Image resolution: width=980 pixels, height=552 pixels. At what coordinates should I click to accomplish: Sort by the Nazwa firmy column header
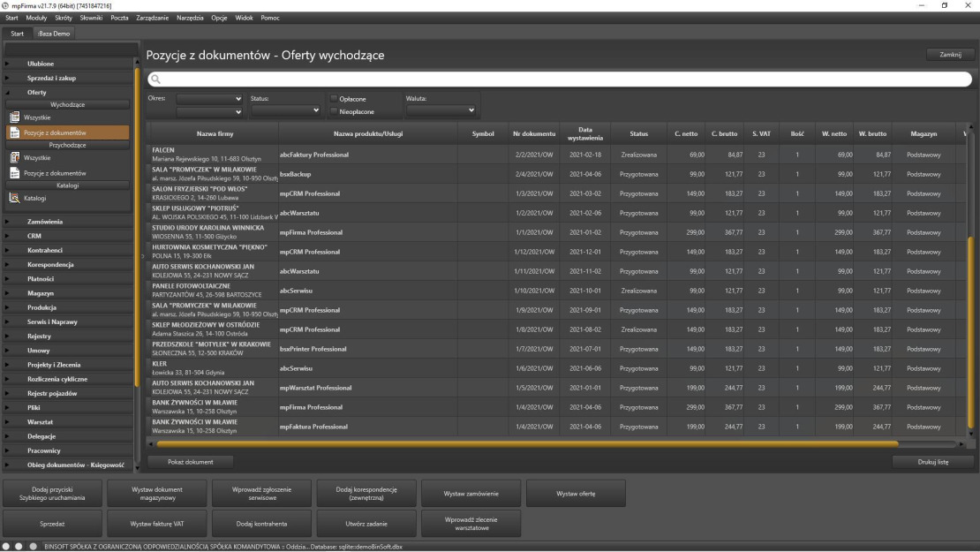(215, 133)
